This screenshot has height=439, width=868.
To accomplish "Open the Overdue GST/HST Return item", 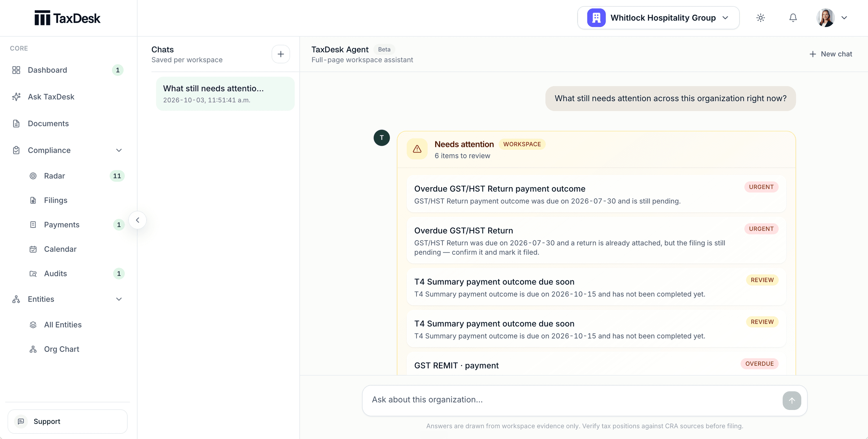I will (596, 240).
